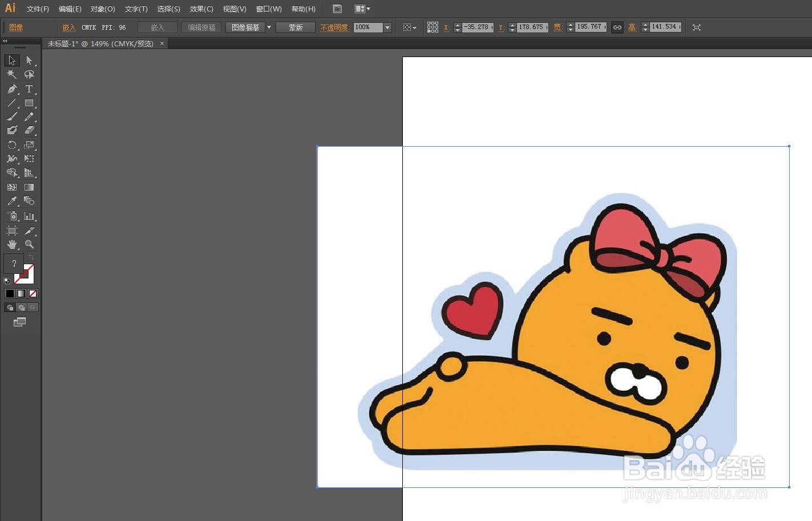This screenshot has height=521, width=812.
Task: Select the Selection (black arrow) tool
Action: point(12,60)
